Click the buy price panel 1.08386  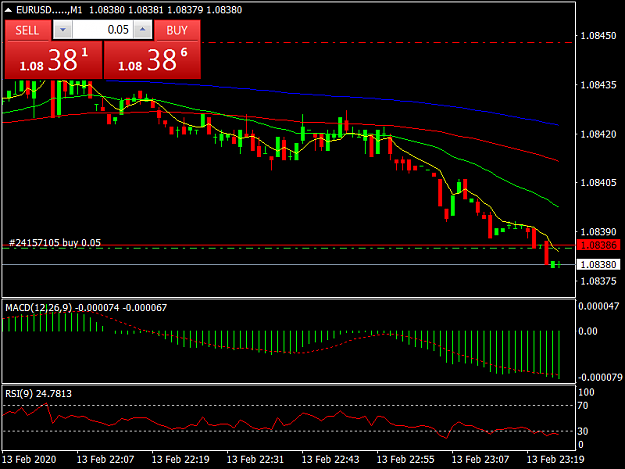(152, 60)
